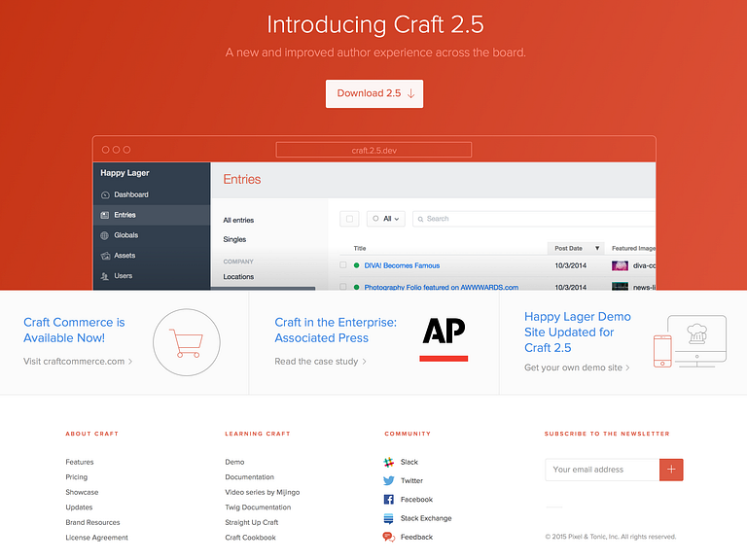This screenshot has width=747, height=560.
Task: Click the shopping cart circle icon
Action: pos(187,342)
